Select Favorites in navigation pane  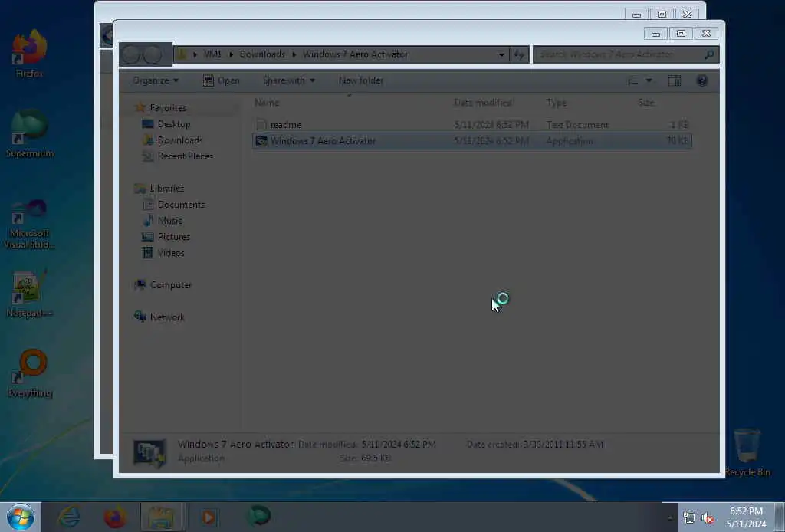168,108
